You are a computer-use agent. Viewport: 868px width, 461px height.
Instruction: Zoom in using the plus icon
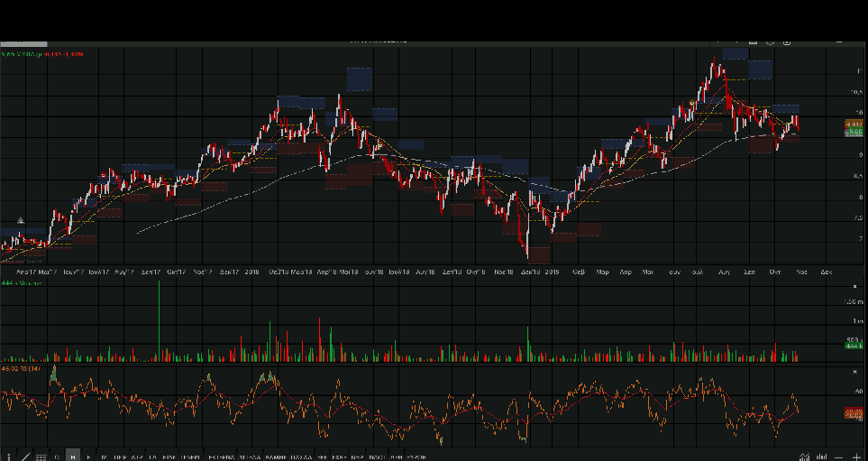point(856,457)
